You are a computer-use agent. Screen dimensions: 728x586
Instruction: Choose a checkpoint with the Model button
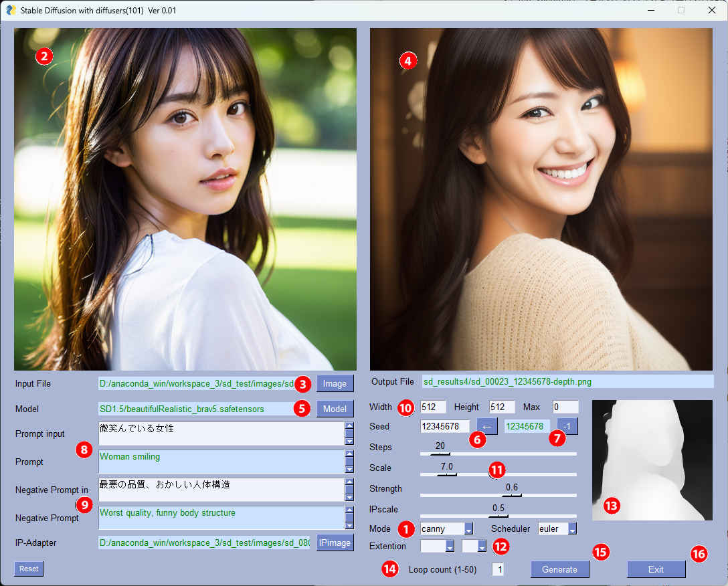point(335,409)
